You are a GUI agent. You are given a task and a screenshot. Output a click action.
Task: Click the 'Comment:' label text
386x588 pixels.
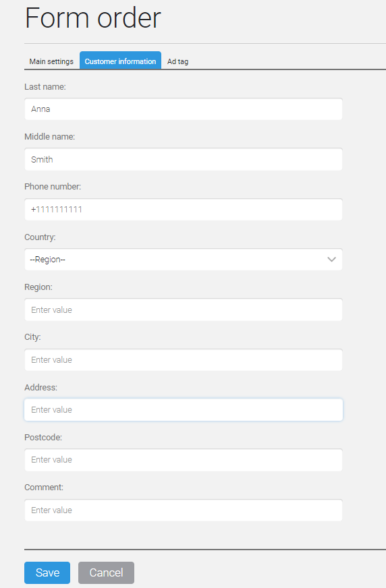click(x=44, y=487)
